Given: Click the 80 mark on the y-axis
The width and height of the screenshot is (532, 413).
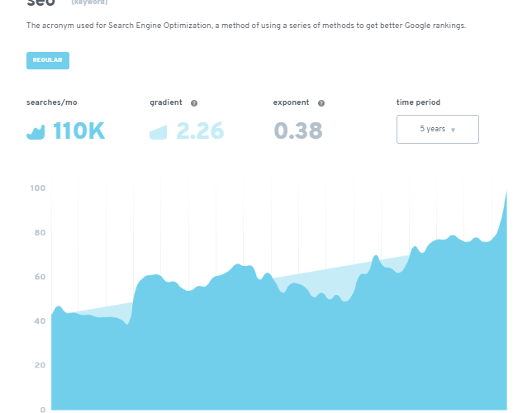Looking at the screenshot, I should (39, 233).
